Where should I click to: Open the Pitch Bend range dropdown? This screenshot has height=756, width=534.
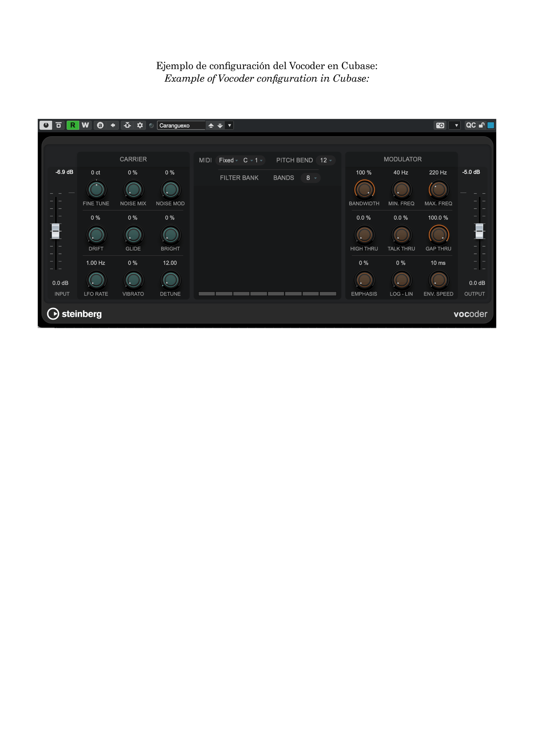(326, 160)
